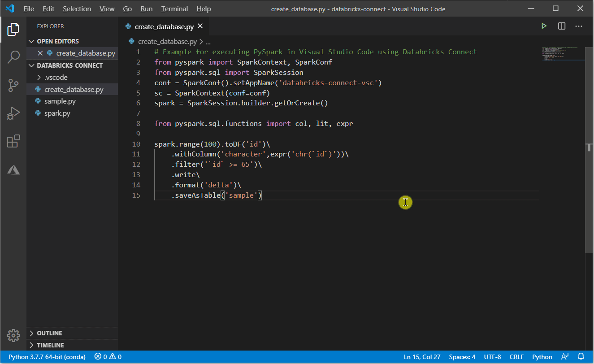Open spark.py in the file tree
Image resolution: width=594 pixels, height=364 pixels.
72,113
